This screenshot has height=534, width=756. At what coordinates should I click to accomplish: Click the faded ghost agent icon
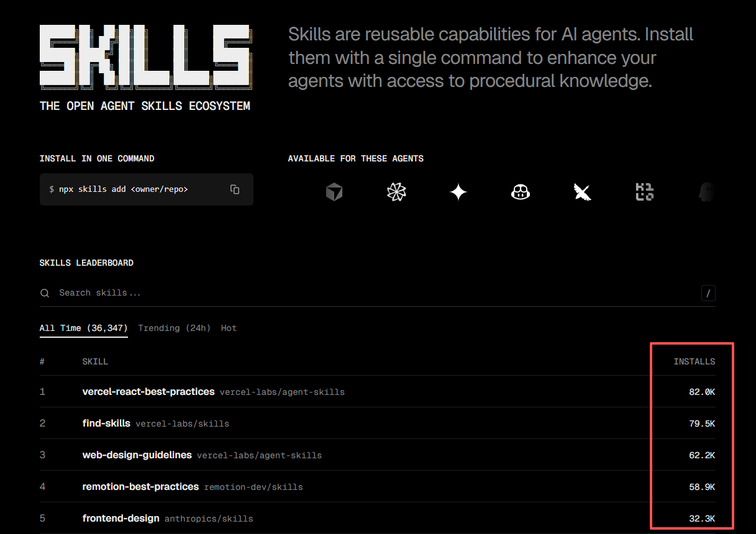pos(706,192)
